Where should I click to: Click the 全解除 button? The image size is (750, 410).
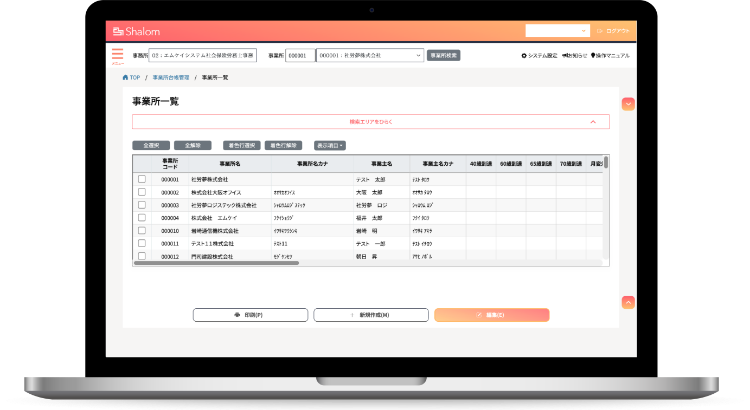[x=192, y=145]
